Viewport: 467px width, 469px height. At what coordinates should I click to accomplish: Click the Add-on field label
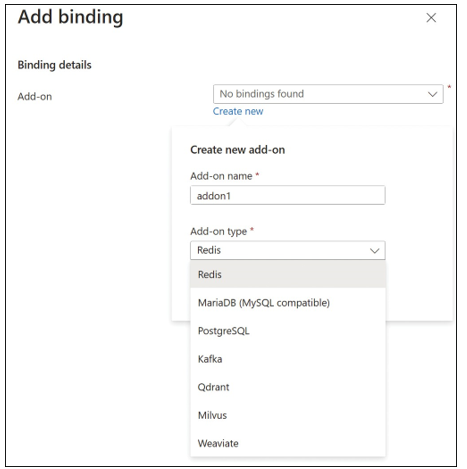click(35, 97)
